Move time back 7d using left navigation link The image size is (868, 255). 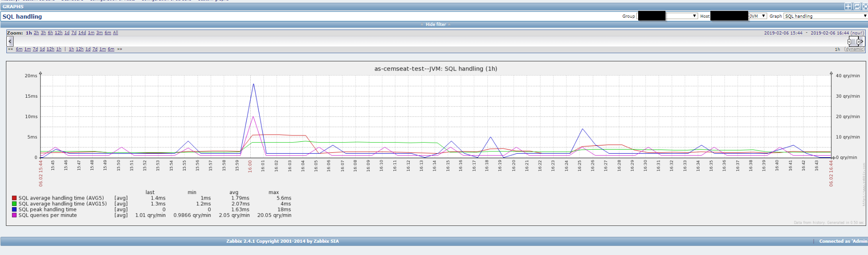pos(35,49)
